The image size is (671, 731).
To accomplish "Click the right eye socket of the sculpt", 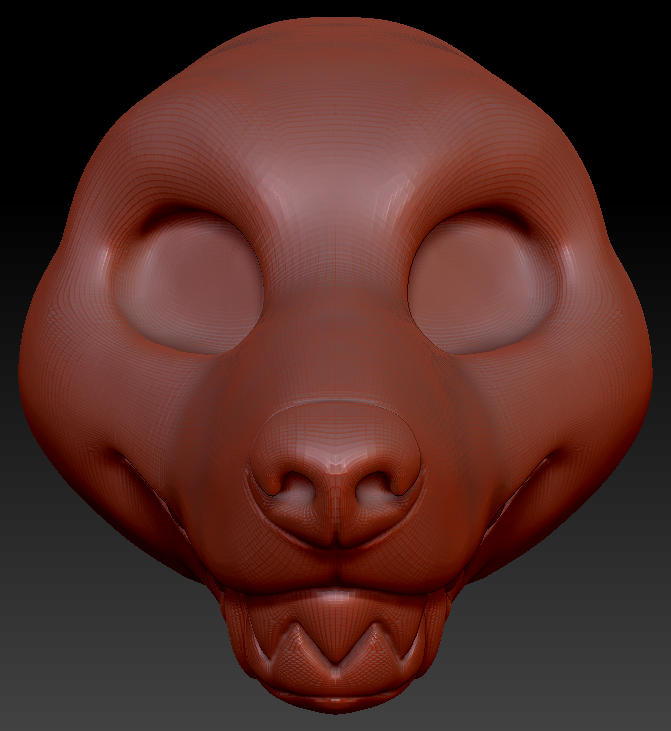I will click(x=484, y=284).
